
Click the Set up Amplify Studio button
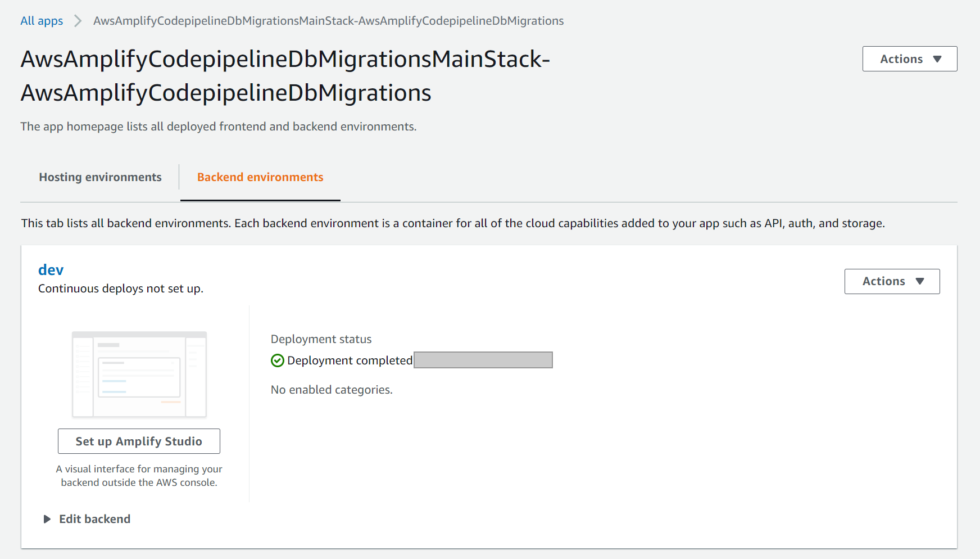click(139, 441)
